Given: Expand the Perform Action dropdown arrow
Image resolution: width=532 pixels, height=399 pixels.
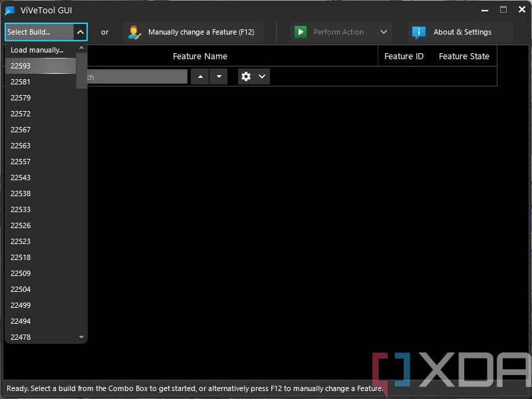Looking at the screenshot, I should point(384,32).
